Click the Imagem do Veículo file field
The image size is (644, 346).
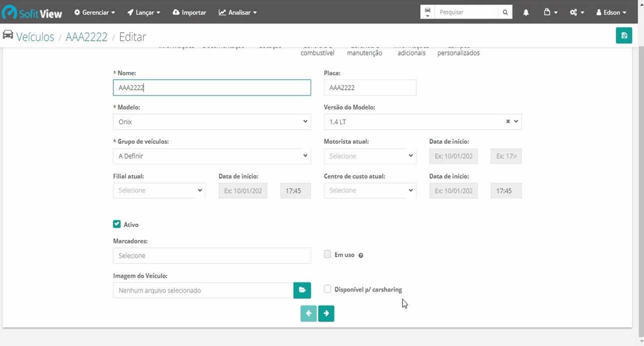(x=203, y=290)
